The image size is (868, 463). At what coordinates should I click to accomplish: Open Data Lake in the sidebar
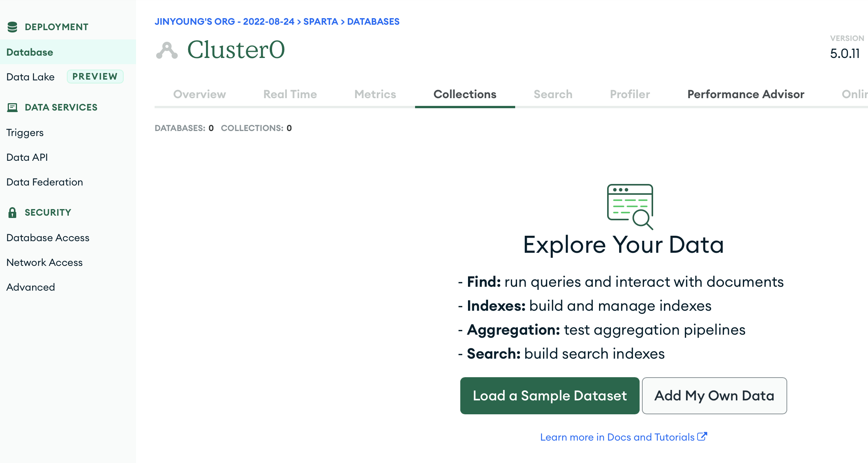click(x=31, y=77)
